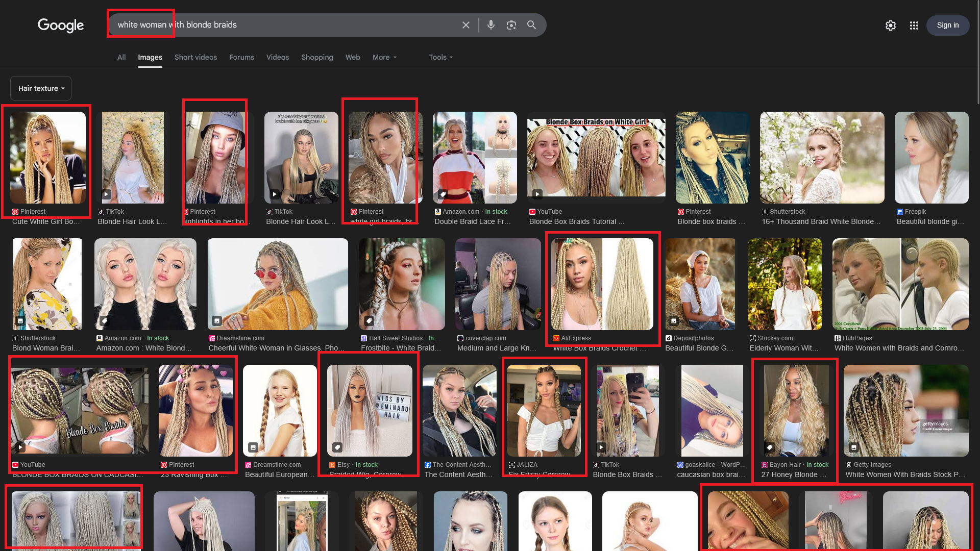Expand the More dropdown
Screen dimensions: 980x551
point(384,57)
